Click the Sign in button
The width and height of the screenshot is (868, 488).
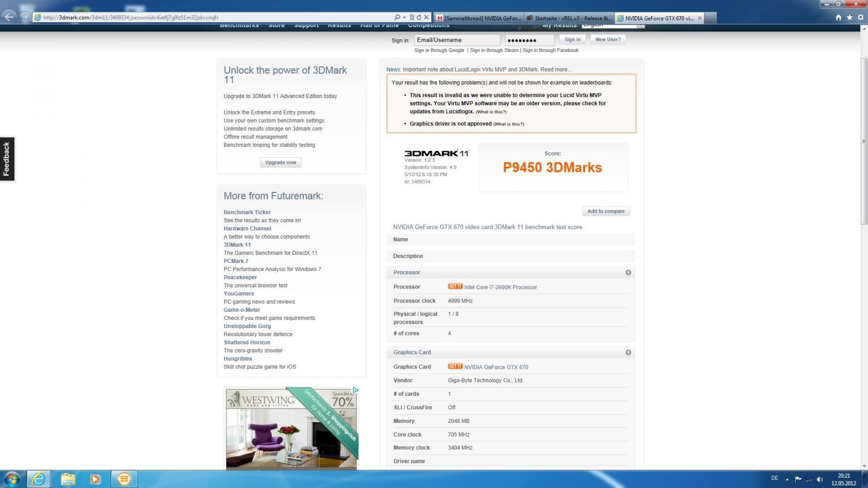coord(572,40)
